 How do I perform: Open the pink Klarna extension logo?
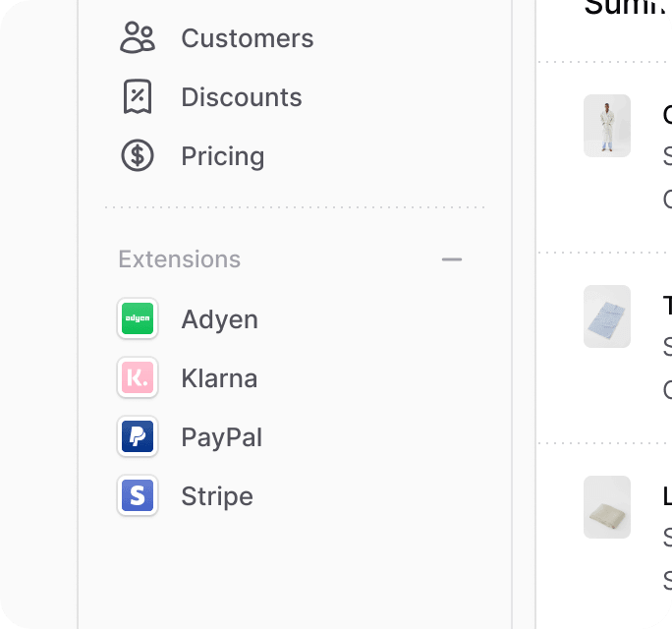coord(138,377)
